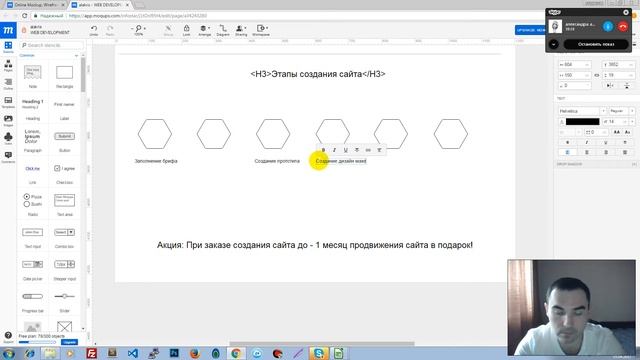Select the Date picker stencil

pos(33,269)
